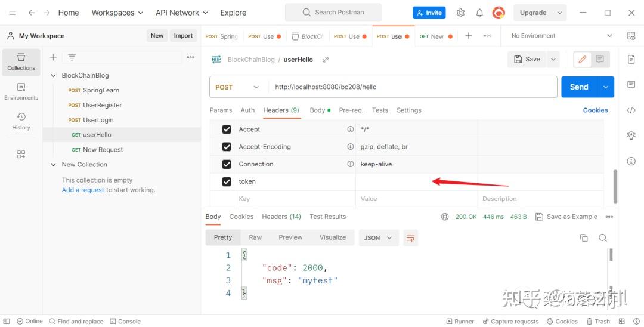The width and height of the screenshot is (644, 327).
Task: Go forward with the right arrow
Action: pos(47,13)
